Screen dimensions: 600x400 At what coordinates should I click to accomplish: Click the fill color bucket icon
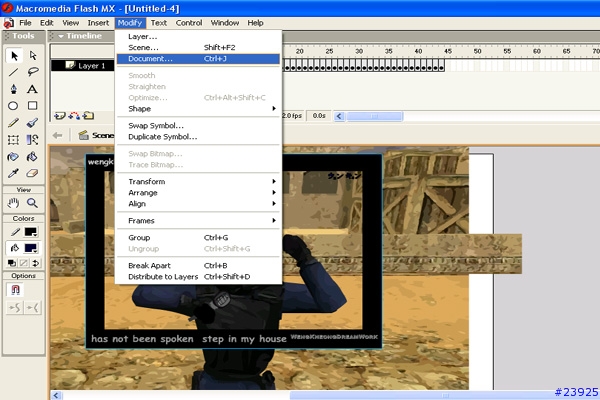pyautogui.click(x=15, y=248)
